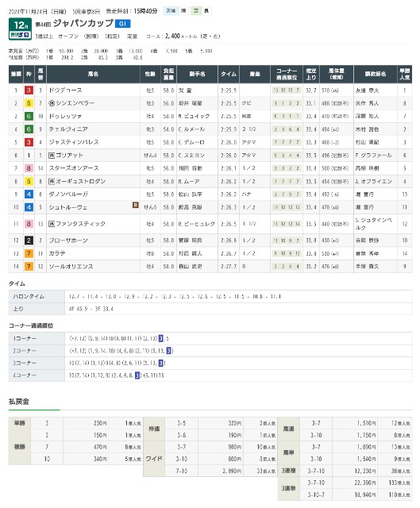Viewport: 420px width, 508px height.
Task: Click the 騎手名 column header
Action: pyautogui.click(x=197, y=74)
